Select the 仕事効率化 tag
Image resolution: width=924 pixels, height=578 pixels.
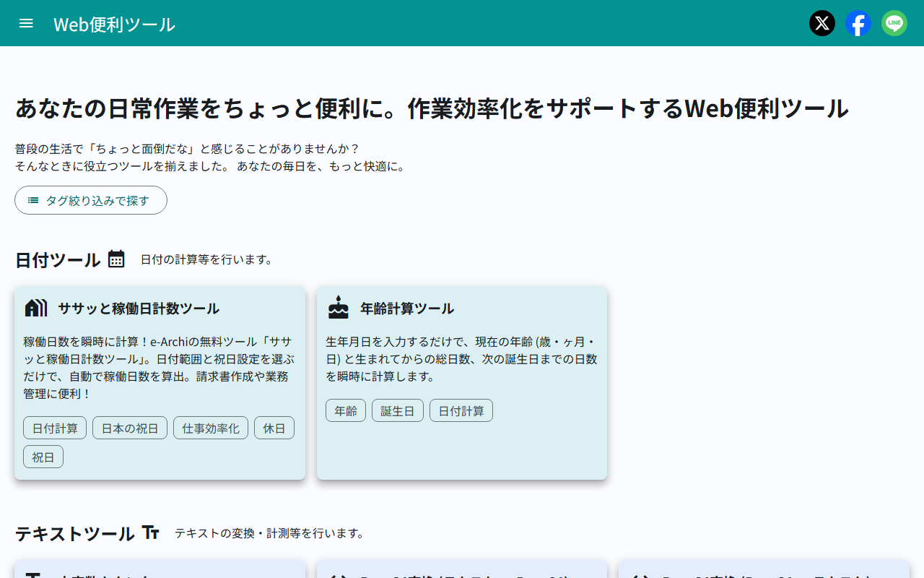click(210, 427)
